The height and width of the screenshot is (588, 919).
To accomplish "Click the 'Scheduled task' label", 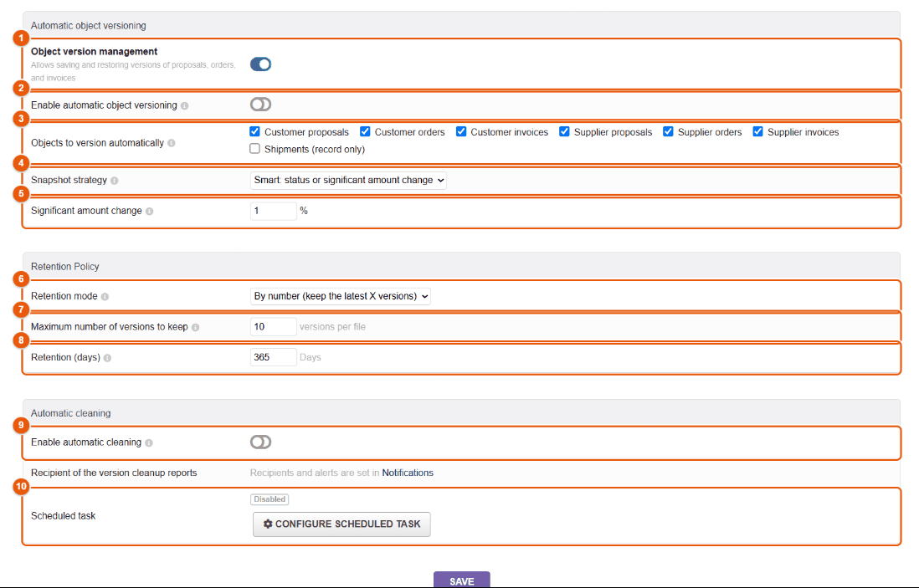I will 64,516.
